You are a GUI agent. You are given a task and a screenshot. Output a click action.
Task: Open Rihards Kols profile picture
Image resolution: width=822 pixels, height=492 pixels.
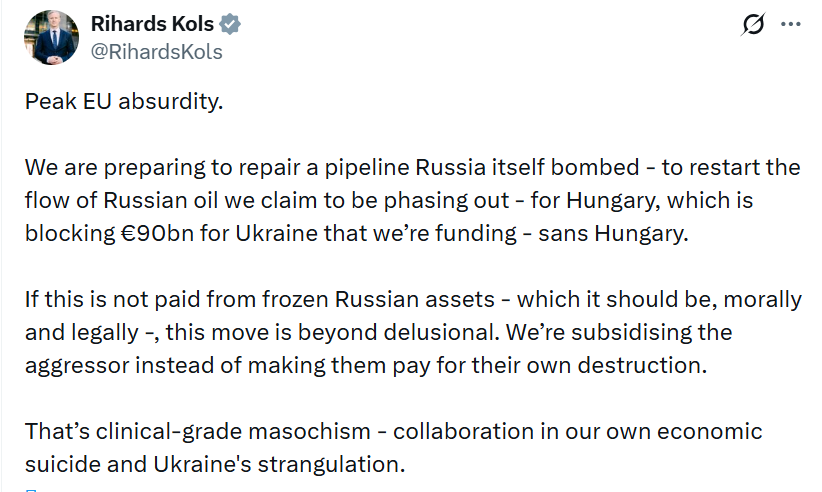pos(51,38)
